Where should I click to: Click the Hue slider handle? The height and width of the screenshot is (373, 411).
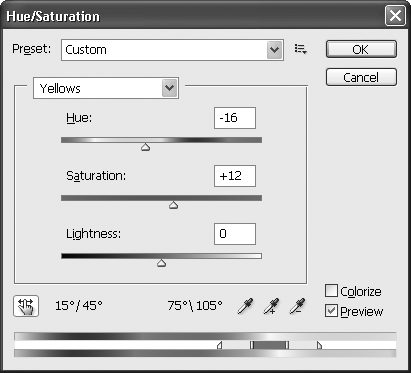tap(145, 147)
